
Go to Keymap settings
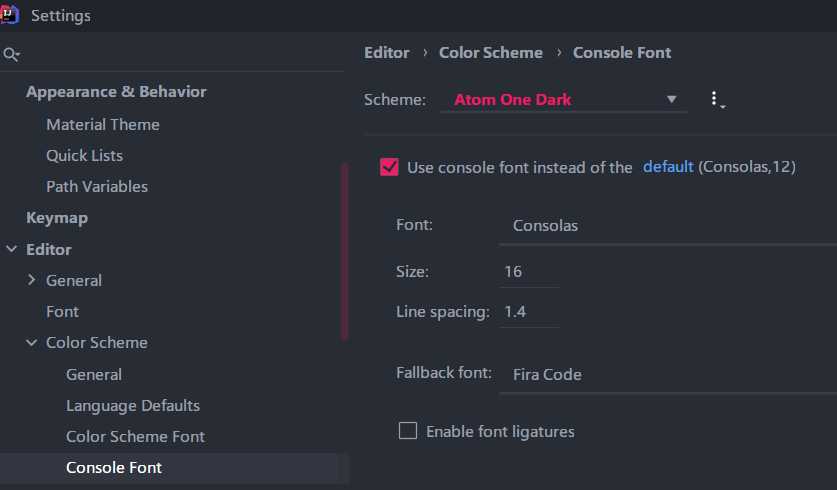(57, 217)
